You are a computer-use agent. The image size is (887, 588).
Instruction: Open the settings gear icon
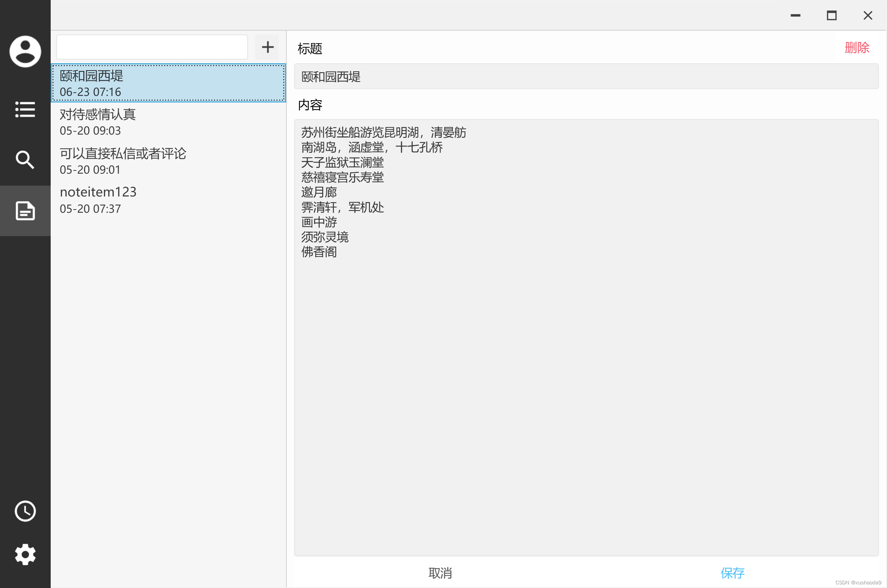25,554
